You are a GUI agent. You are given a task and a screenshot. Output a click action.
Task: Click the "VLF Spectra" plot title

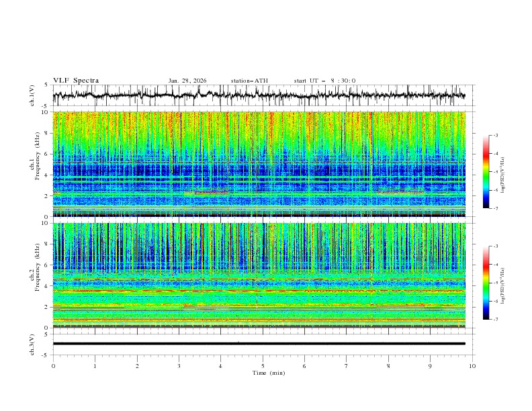pos(76,81)
